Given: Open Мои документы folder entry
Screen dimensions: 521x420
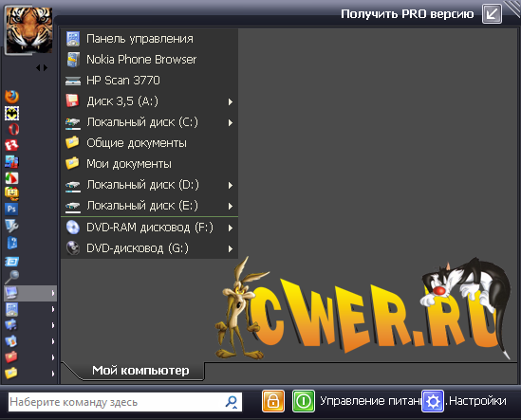Looking at the screenshot, I should 149,164.
